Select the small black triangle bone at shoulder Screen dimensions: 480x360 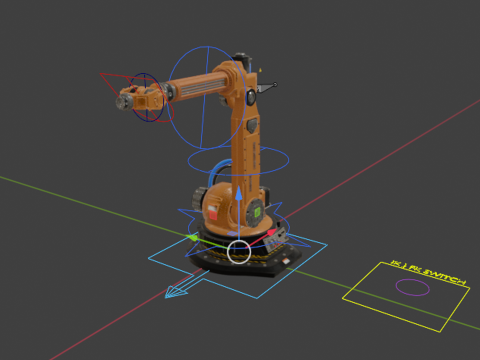(x=266, y=88)
